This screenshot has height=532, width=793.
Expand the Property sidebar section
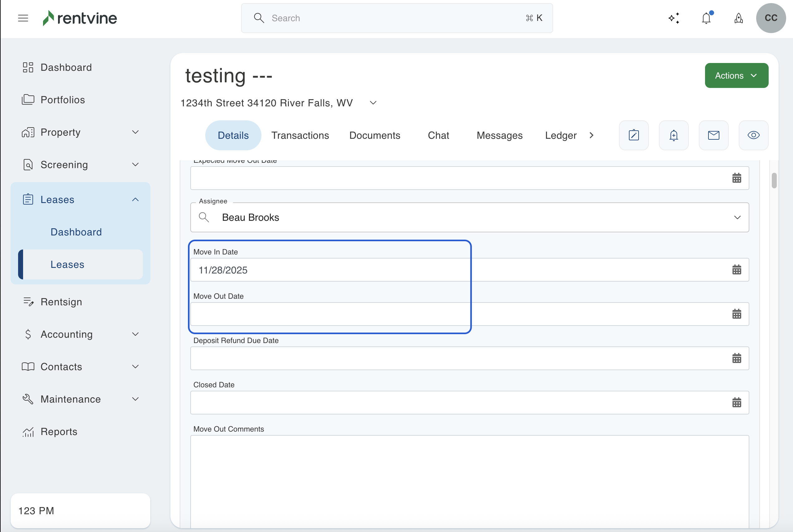[135, 132]
